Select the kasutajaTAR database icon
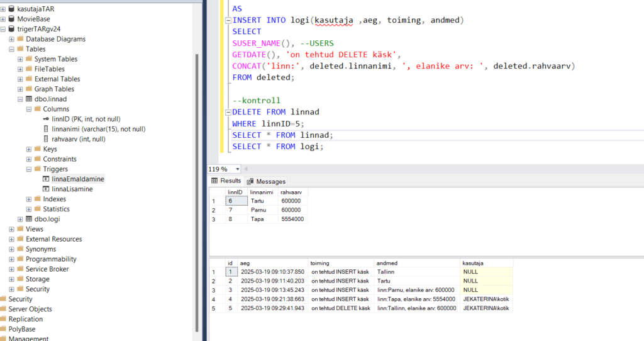This screenshot has width=644, height=341. [x=11, y=9]
